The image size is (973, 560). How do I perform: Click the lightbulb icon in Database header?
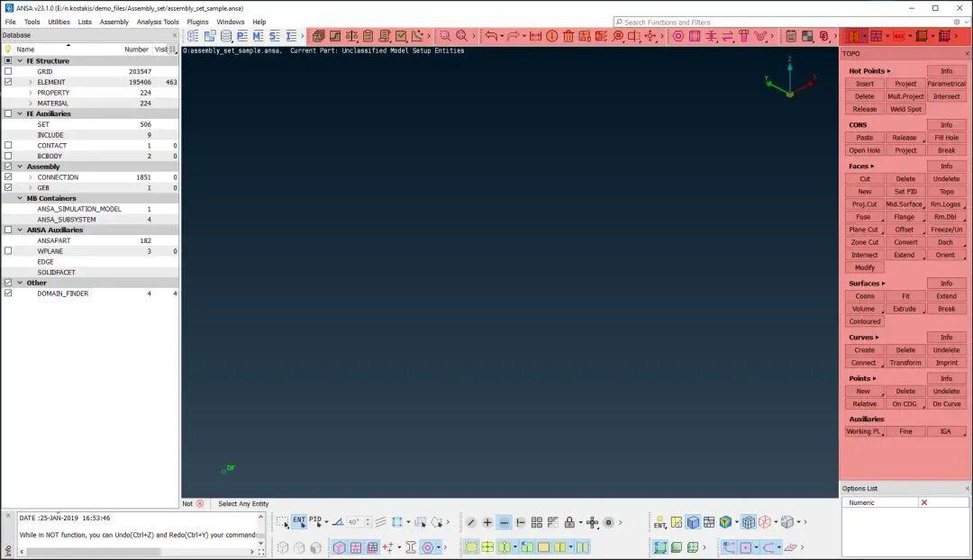[8, 50]
